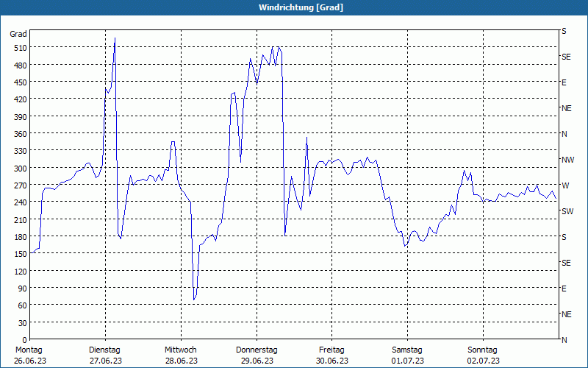The width and height of the screenshot is (588, 368).
Task: Click the 300 value on left axis
Action: [x=21, y=169]
